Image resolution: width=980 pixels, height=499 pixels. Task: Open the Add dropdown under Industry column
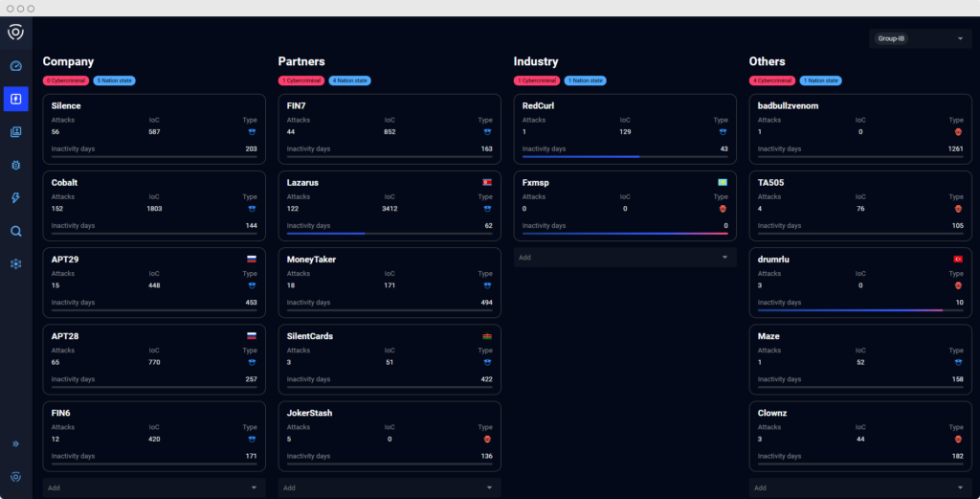pos(625,257)
